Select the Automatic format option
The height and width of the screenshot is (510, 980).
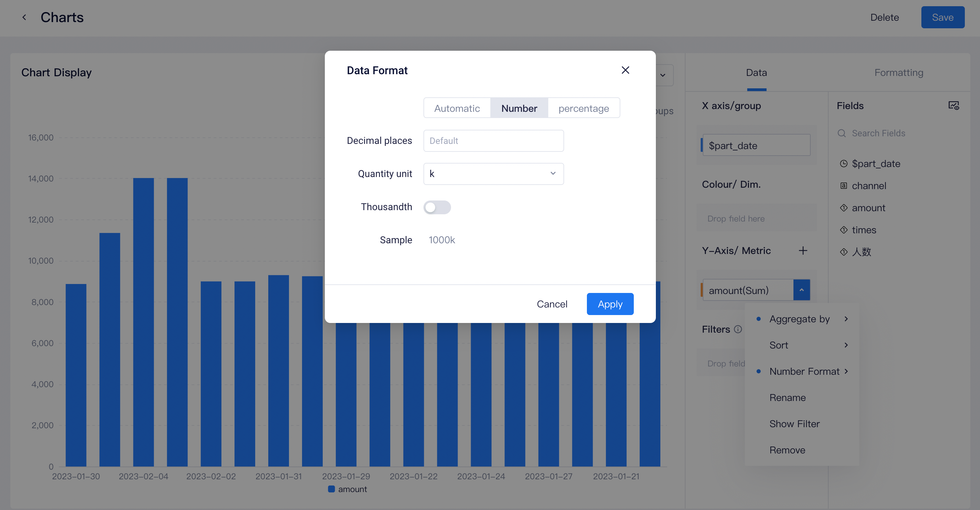pos(457,108)
